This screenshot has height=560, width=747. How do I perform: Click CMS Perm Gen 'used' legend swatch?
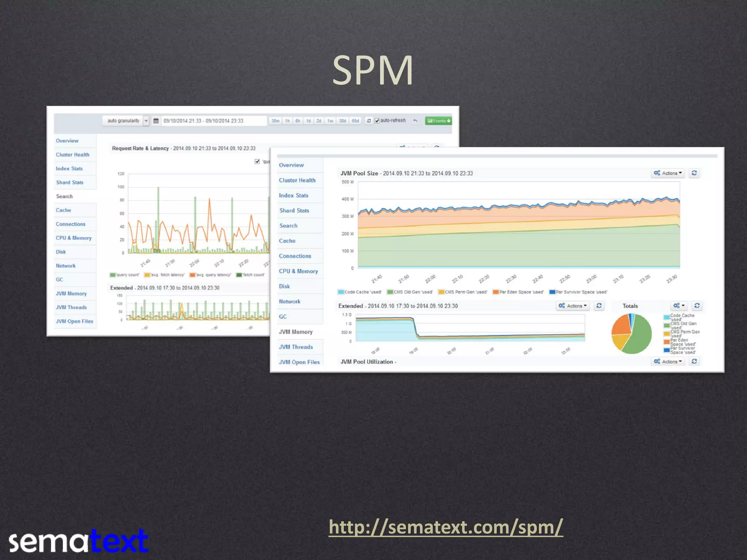[x=441, y=292]
